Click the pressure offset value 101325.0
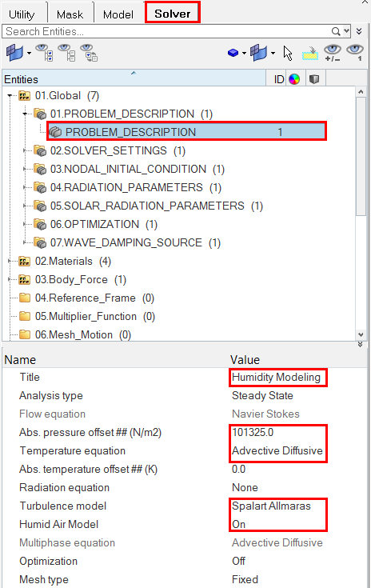371x588 pixels. pos(253,432)
